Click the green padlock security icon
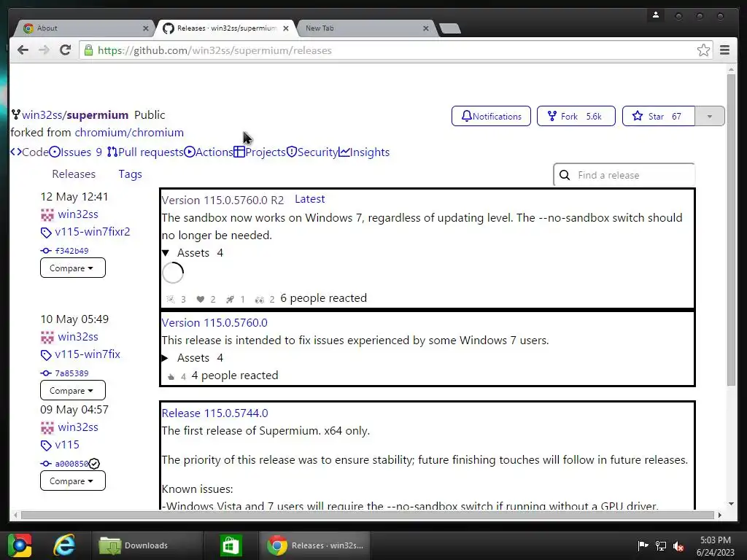The image size is (747, 560). click(x=88, y=50)
